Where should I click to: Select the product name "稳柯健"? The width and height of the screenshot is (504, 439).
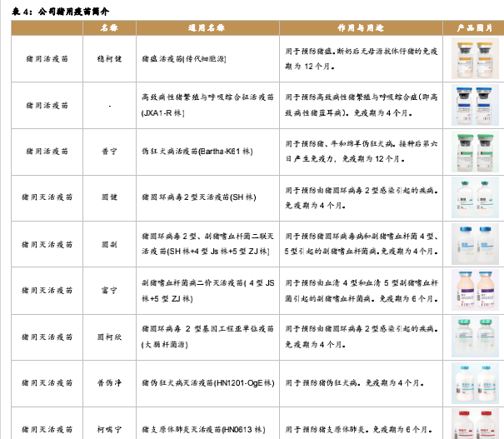(x=109, y=59)
